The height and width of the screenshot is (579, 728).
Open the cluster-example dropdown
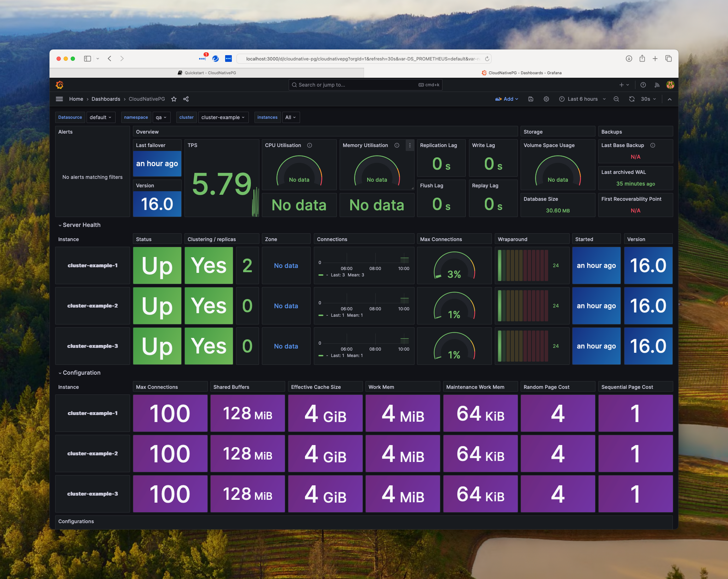tap(223, 117)
